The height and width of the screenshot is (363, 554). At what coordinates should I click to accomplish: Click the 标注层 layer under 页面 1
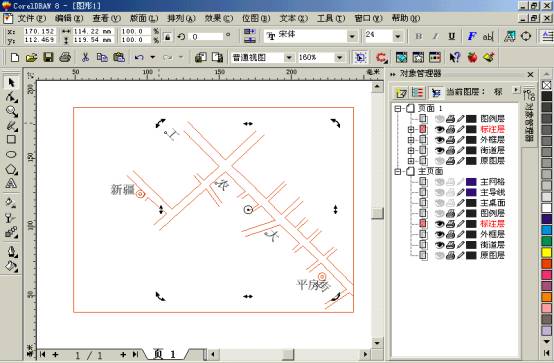pos(492,129)
